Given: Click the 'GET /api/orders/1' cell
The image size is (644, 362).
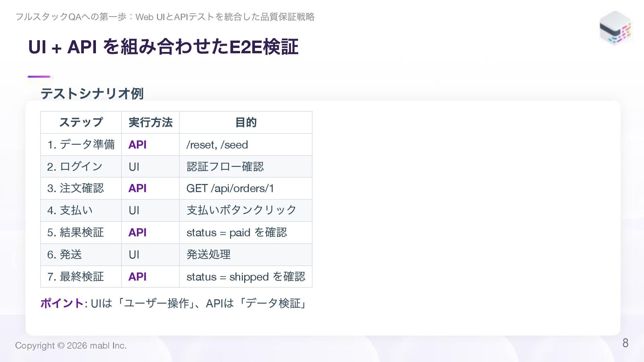Looking at the screenshot, I should pyautogui.click(x=230, y=188).
